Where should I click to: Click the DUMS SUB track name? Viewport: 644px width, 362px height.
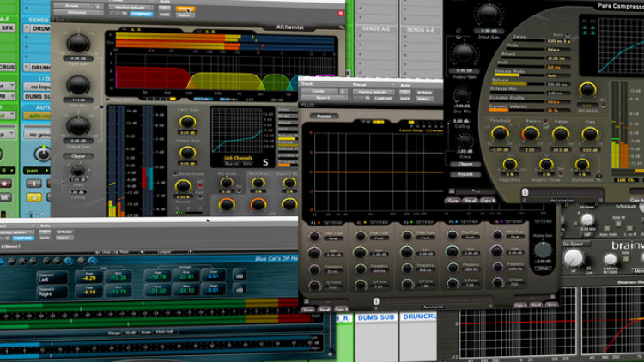click(x=376, y=317)
